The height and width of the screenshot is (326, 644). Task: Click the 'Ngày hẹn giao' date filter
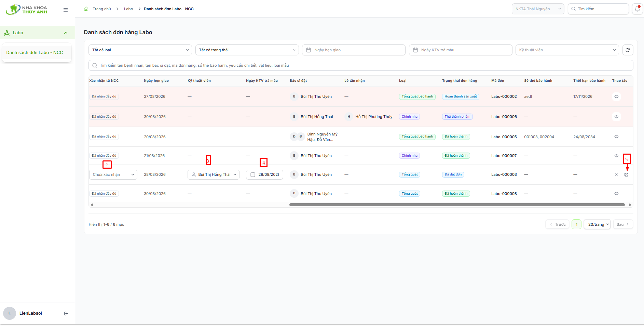tap(354, 50)
